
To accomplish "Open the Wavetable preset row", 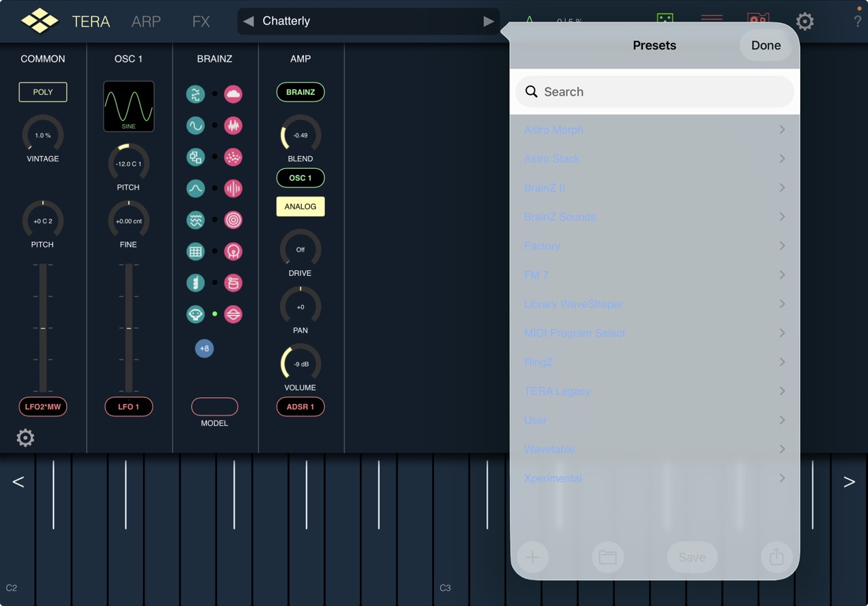I will tap(655, 449).
